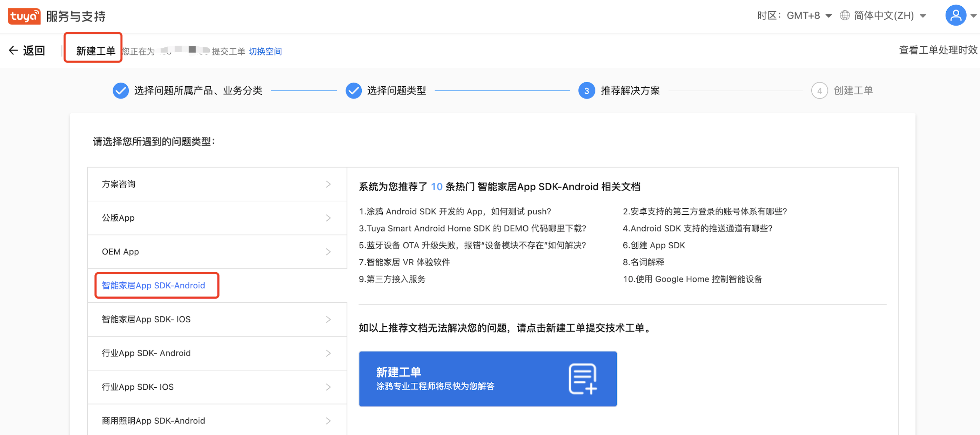This screenshot has height=435, width=980.
Task: Expand the 公版App row chevron
Action: tap(328, 218)
